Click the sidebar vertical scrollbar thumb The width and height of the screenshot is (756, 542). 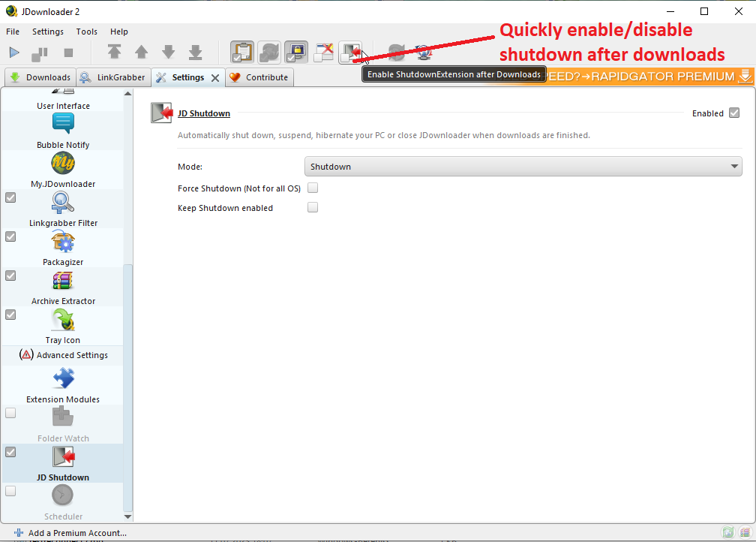(x=127, y=387)
